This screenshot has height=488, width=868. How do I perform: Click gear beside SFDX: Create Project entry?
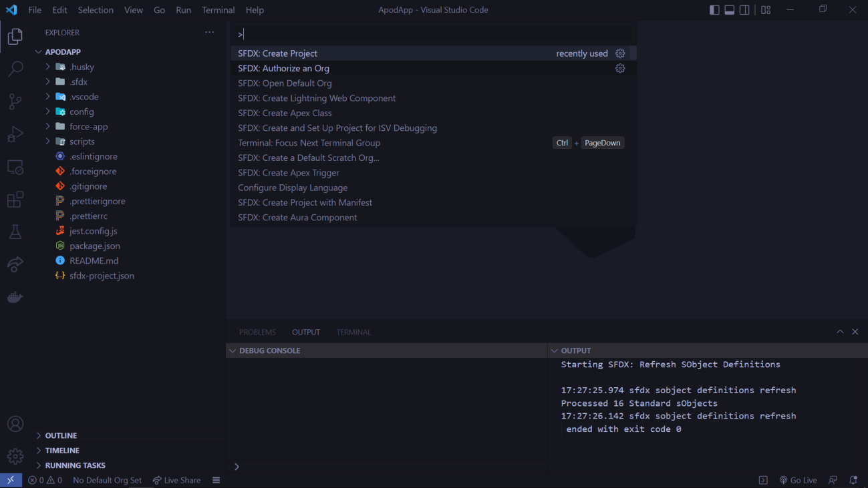pyautogui.click(x=619, y=53)
